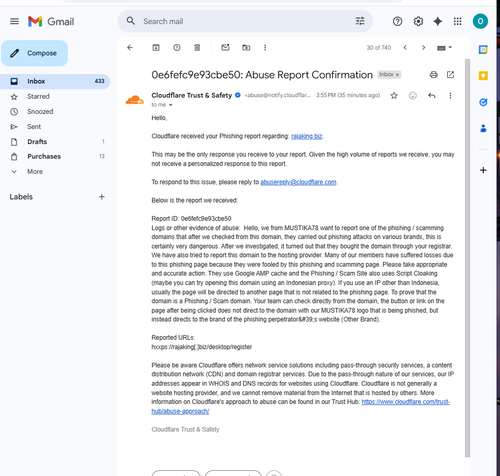Image resolution: width=500 pixels, height=476 pixels.
Task: Click the email vertical scrollbar
Action: point(467,258)
